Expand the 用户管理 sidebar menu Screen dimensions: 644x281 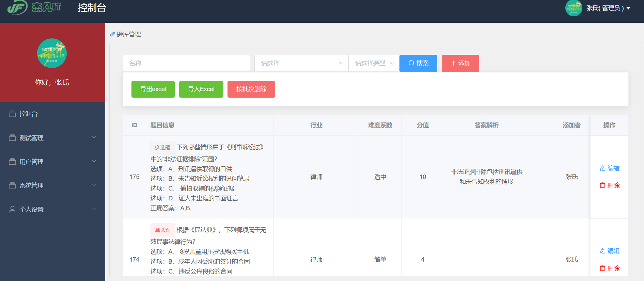52,162
